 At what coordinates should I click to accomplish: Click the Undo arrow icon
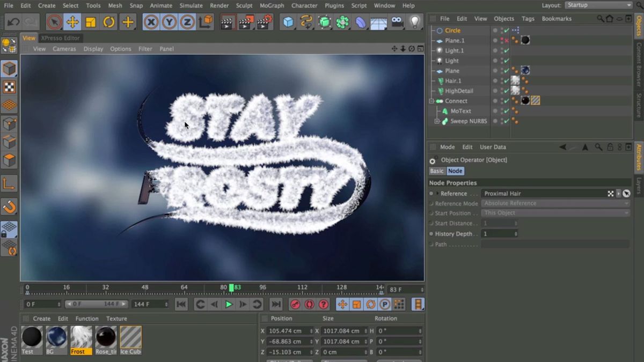[x=13, y=22]
